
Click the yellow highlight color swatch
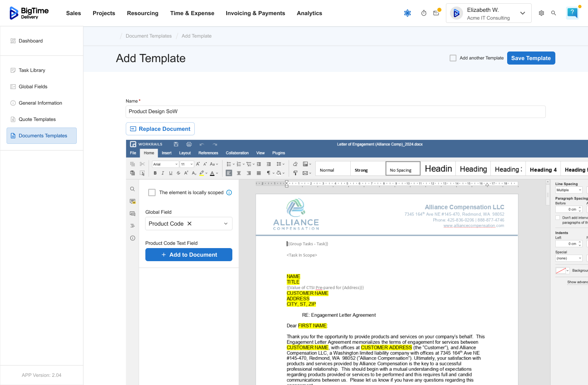[202, 173]
